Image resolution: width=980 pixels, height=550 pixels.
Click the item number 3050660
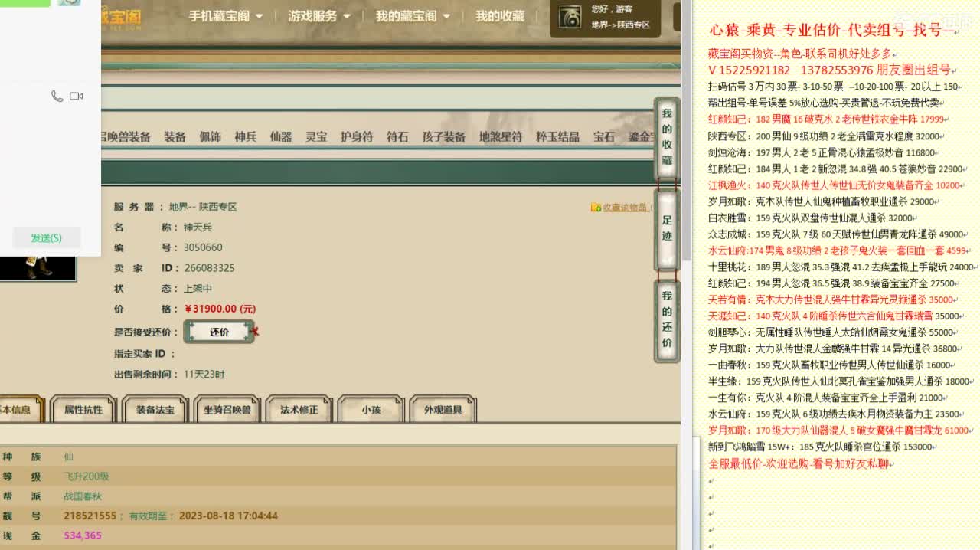point(203,247)
